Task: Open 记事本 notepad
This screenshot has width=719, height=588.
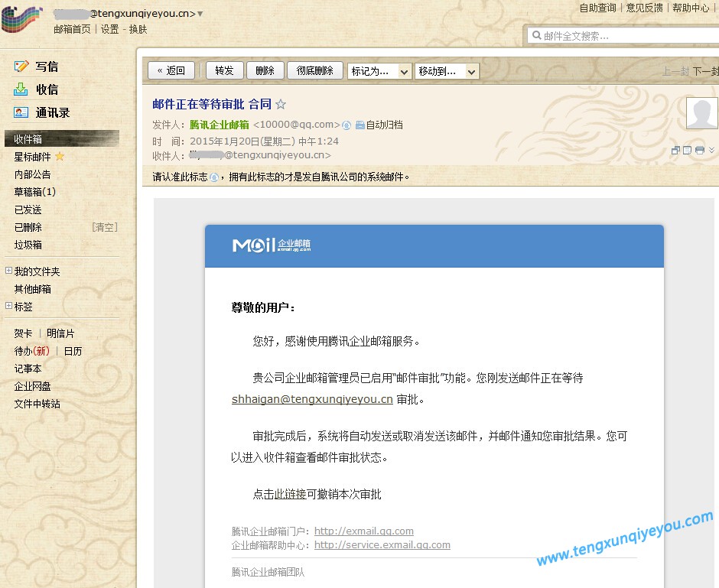Action: pyautogui.click(x=28, y=369)
